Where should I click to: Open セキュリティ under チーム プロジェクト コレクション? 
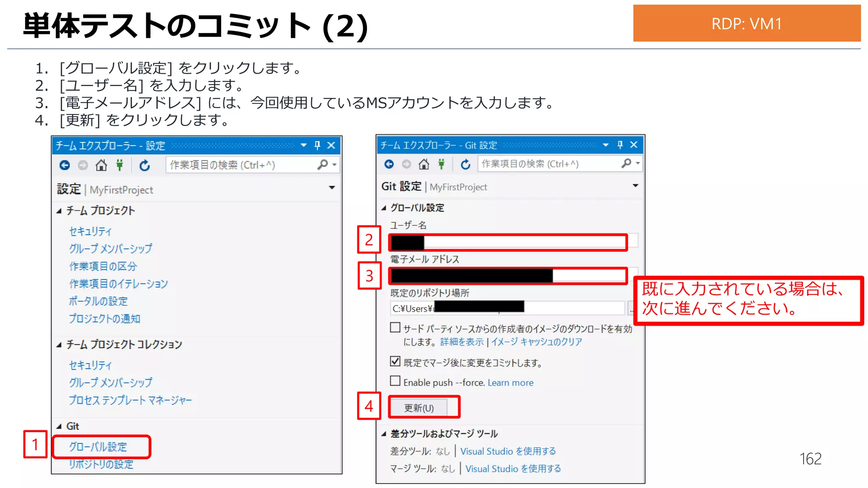[90, 365]
